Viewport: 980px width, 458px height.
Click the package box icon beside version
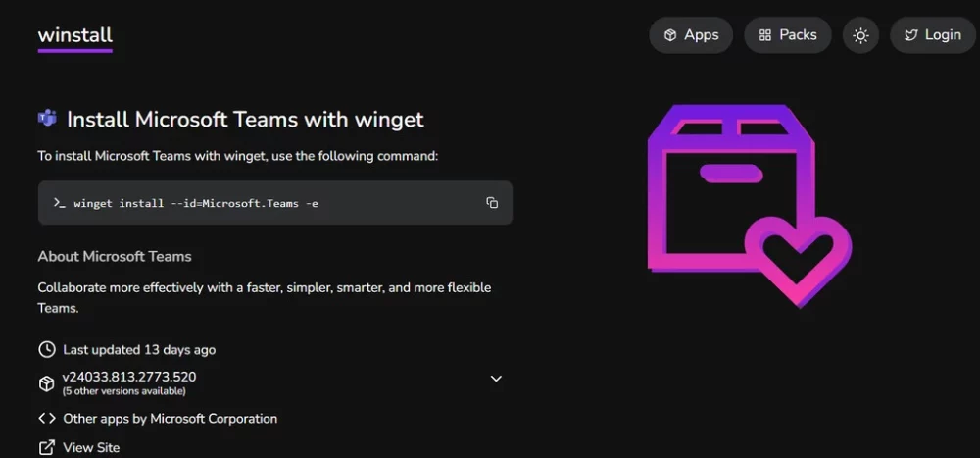click(47, 383)
